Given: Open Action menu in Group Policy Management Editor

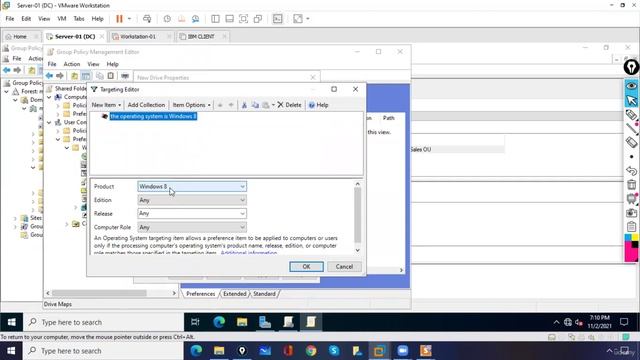Looking at the screenshot, I should (71, 64).
